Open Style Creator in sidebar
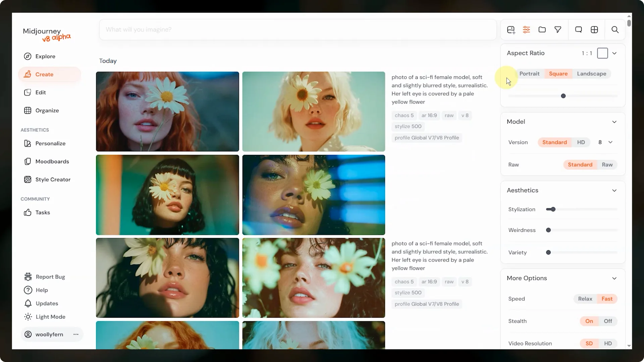 (53, 180)
